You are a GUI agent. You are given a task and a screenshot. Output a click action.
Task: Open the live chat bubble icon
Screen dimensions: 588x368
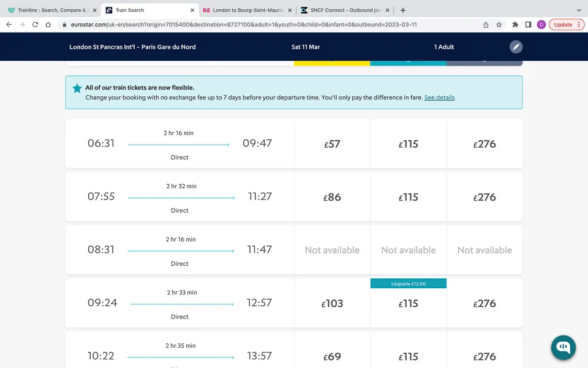563,347
